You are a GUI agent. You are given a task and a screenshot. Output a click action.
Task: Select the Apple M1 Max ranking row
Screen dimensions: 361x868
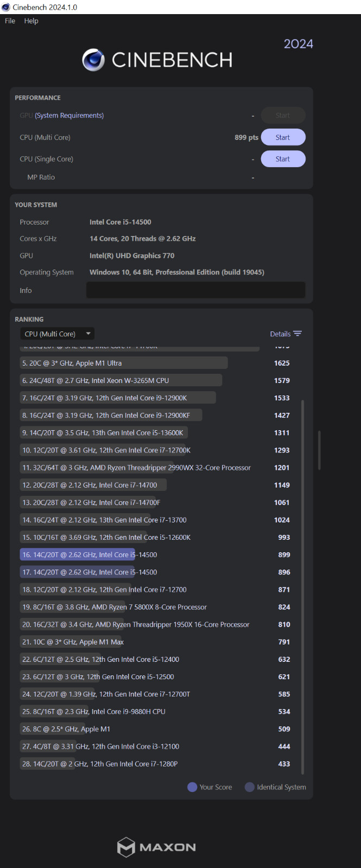click(x=156, y=642)
